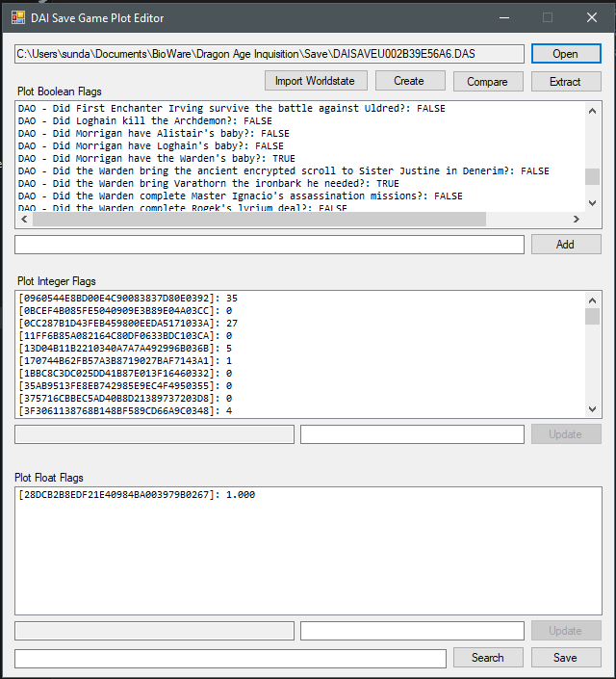Click the Open button
This screenshot has width=616, height=679.
pos(565,54)
